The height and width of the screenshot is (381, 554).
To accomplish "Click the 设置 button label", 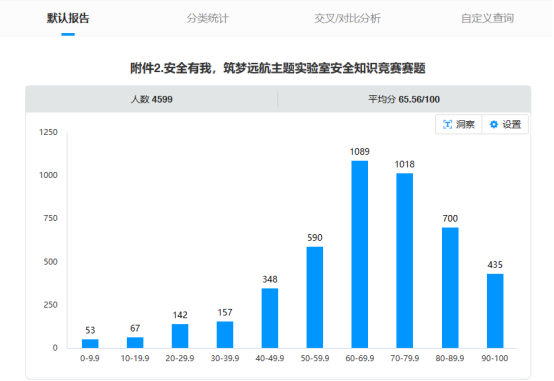I will pyautogui.click(x=512, y=124).
